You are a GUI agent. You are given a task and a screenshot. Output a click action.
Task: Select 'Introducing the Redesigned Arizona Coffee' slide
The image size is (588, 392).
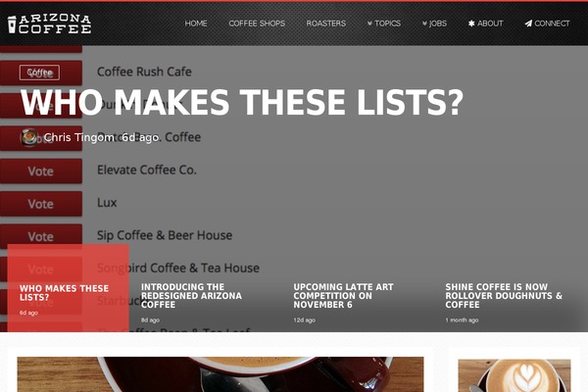pos(191,296)
